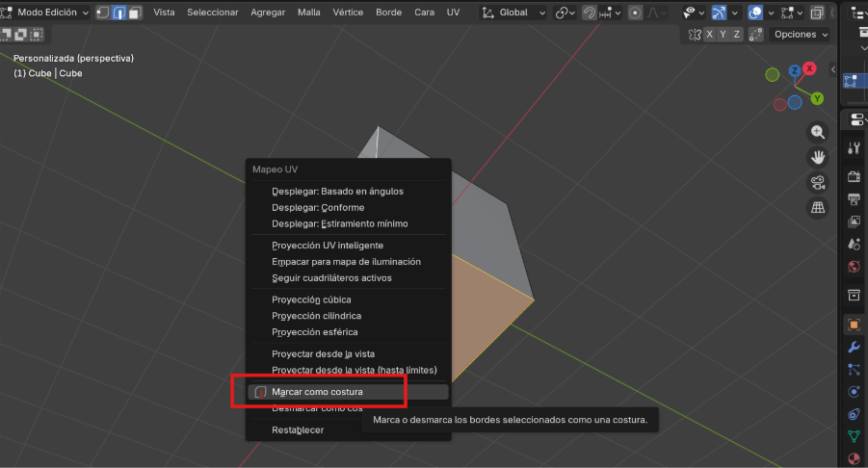
Task: Select face selection mode
Action: pyautogui.click(x=135, y=13)
